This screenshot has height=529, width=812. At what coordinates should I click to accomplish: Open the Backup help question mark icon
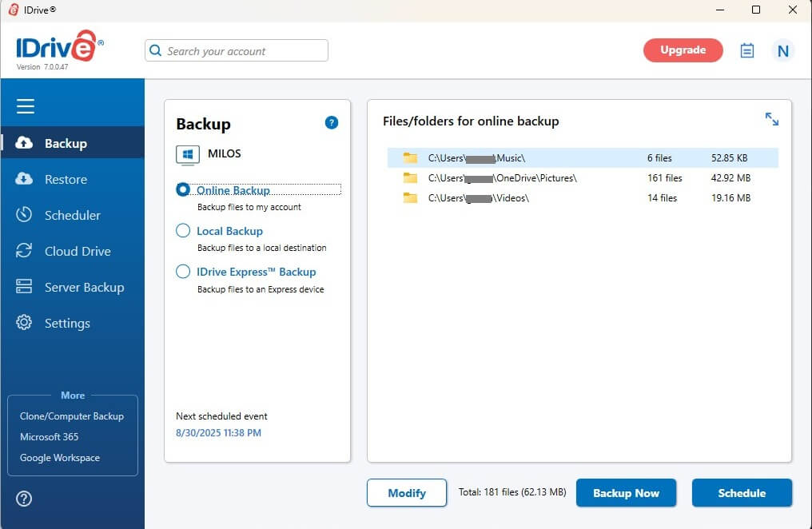pos(332,122)
